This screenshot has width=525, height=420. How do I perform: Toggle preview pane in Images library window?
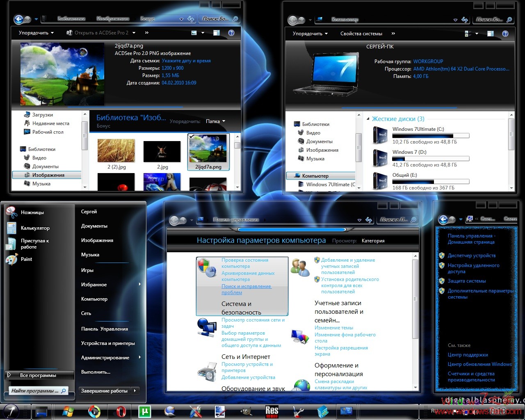click(217, 33)
